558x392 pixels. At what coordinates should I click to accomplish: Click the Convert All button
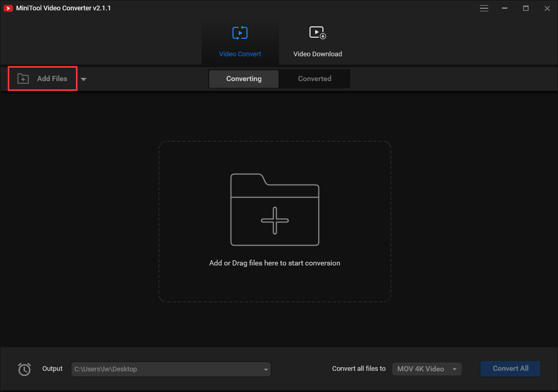[x=510, y=369]
